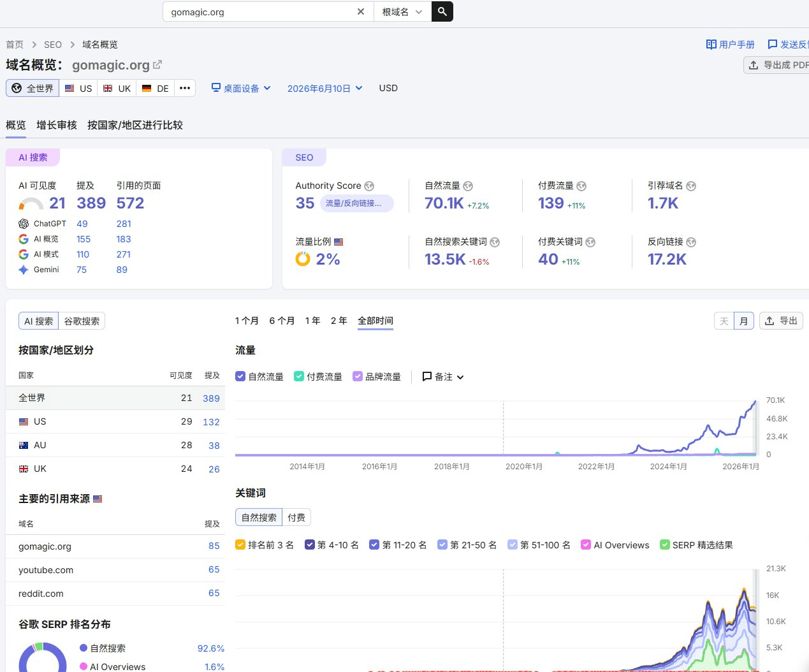This screenshot has width=809, height=672.
Task: Switch chart granularity to 天
Action: click(x=724, y=321)
